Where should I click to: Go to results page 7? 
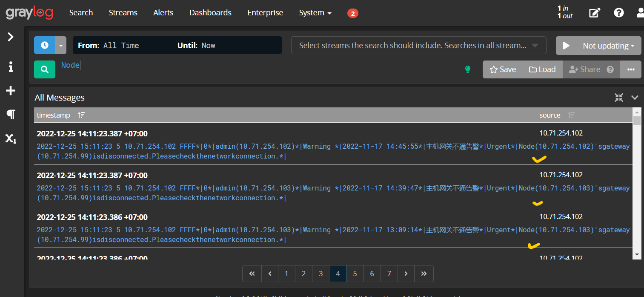click(389, 274)
